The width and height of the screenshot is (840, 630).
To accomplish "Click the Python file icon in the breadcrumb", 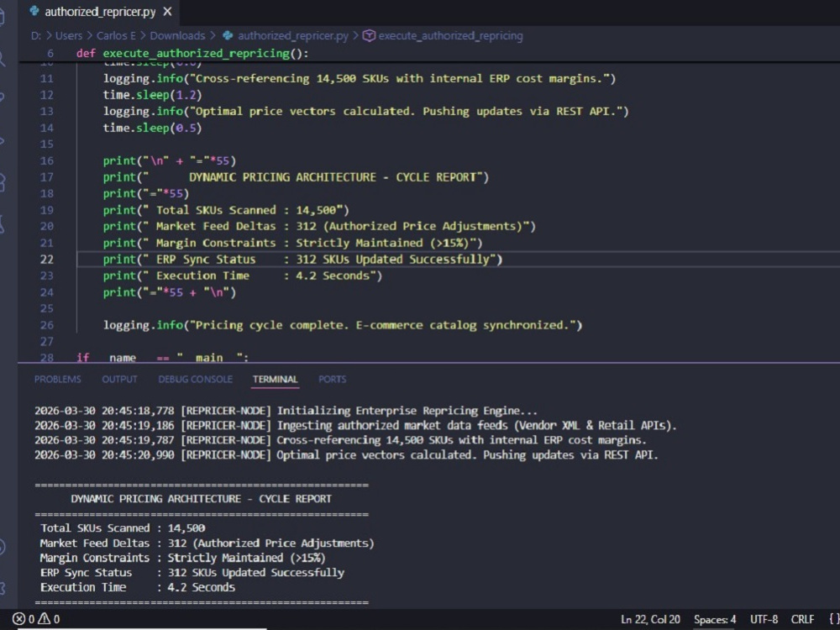I will pyautogui.click(x=228, y=35).
